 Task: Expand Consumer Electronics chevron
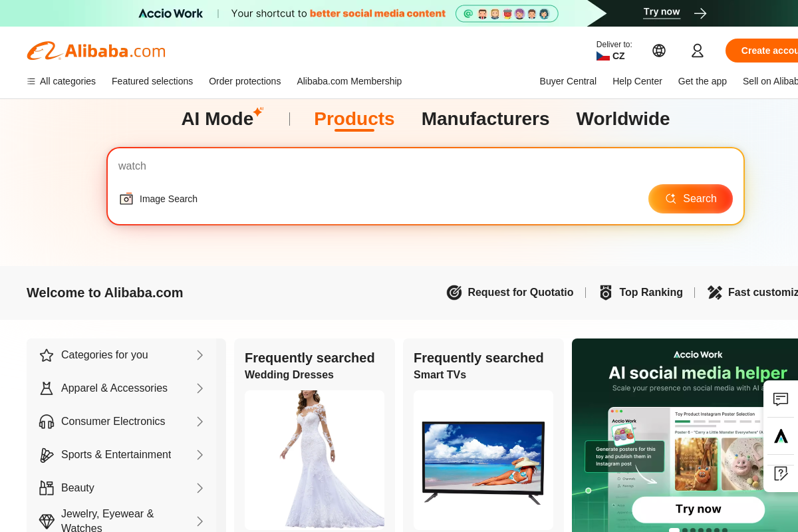click(x=199, y=422)
